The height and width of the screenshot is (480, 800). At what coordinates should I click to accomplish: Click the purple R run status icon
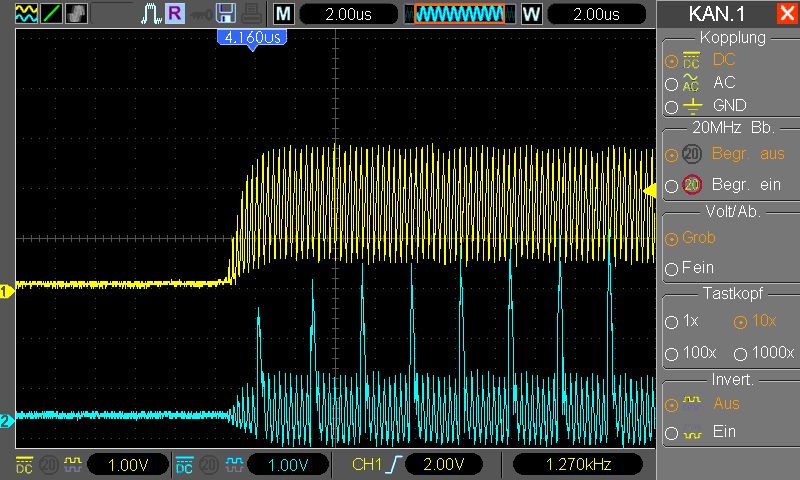coord(175,14)
